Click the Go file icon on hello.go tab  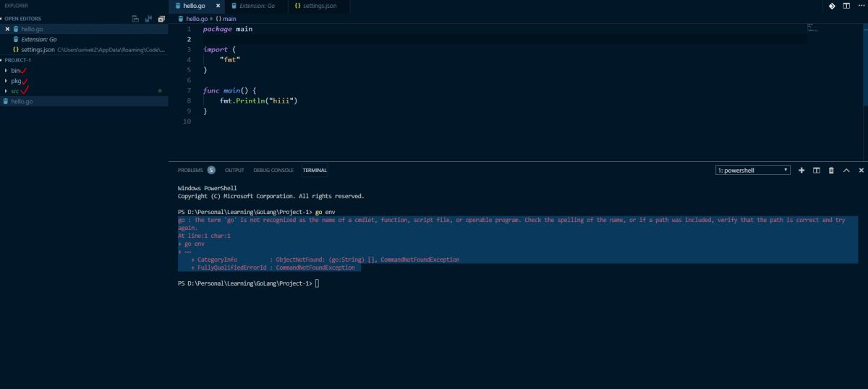pos(178,6)
